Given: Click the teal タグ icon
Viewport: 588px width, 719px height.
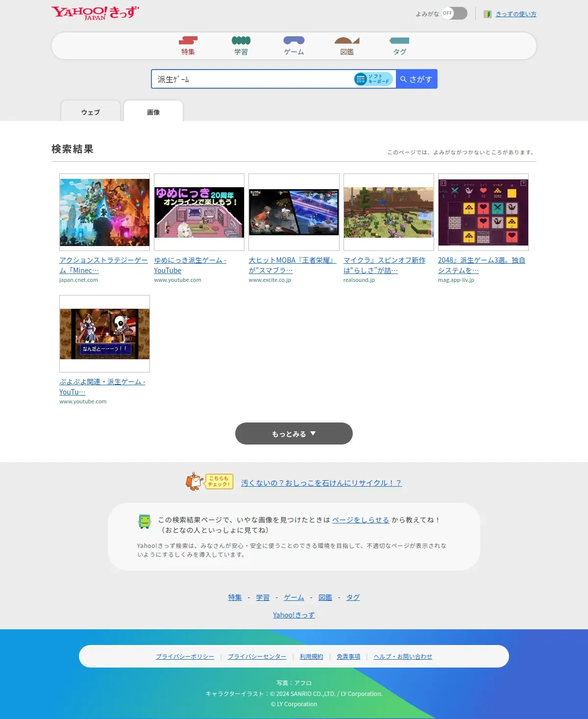Looking at the screenshot, I should [399, 40].
